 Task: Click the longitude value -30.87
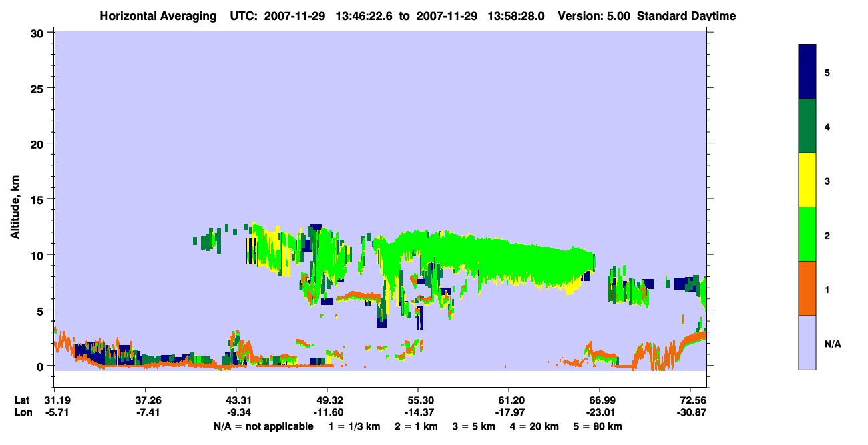click(690, 413)
